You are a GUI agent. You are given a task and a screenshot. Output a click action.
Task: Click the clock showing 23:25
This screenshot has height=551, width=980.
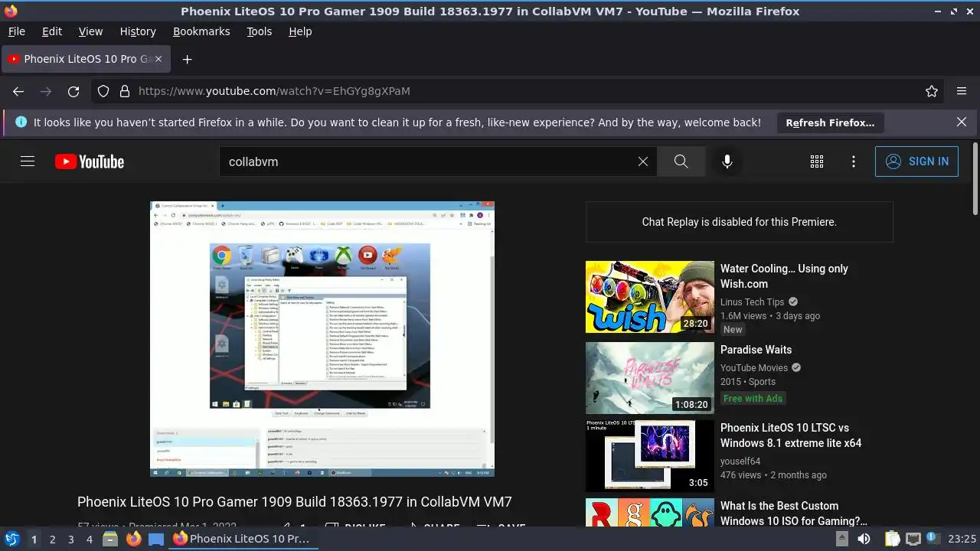click(x=962, y=539)
